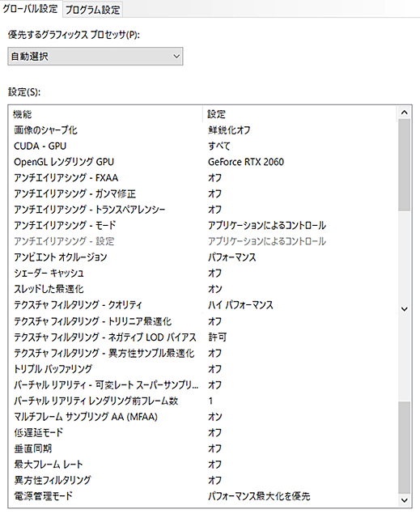Select the テクスチャ フィルタリング - トリリニア最適化 row

[x=203, y=321]
